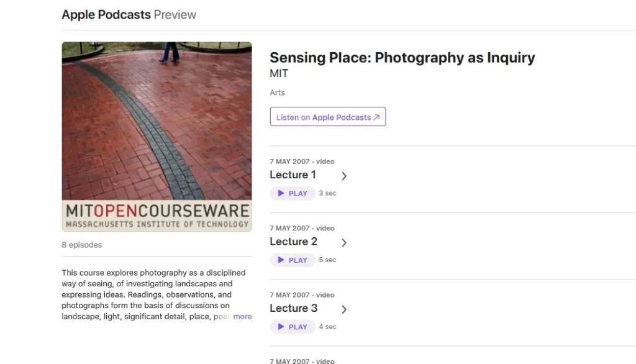
Task: Click the 5 sec duration of Lecture 2
Action: click(327, 260)
